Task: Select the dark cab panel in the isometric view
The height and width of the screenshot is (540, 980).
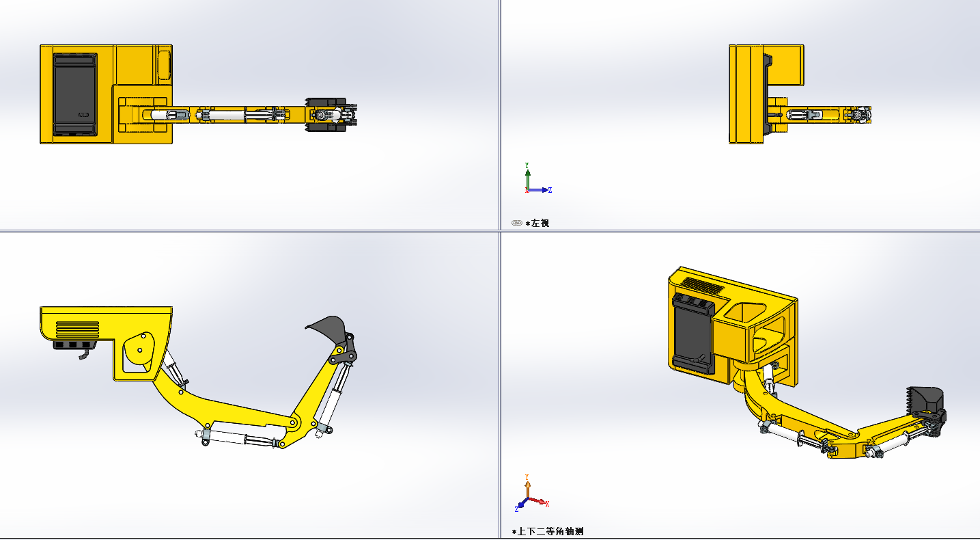Action: click(x=692, y=333)
